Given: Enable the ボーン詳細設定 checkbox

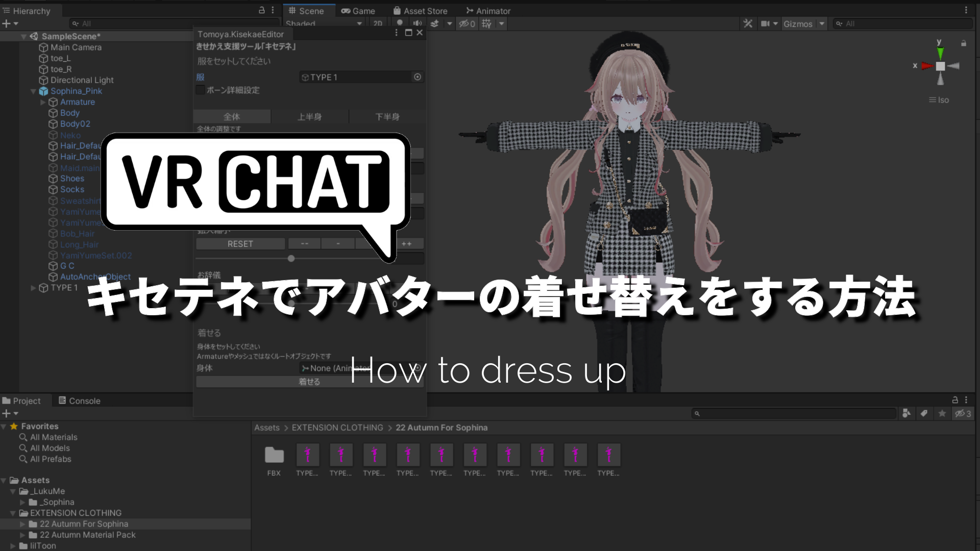Looking at the screenshot, I should tap(200, 90).
